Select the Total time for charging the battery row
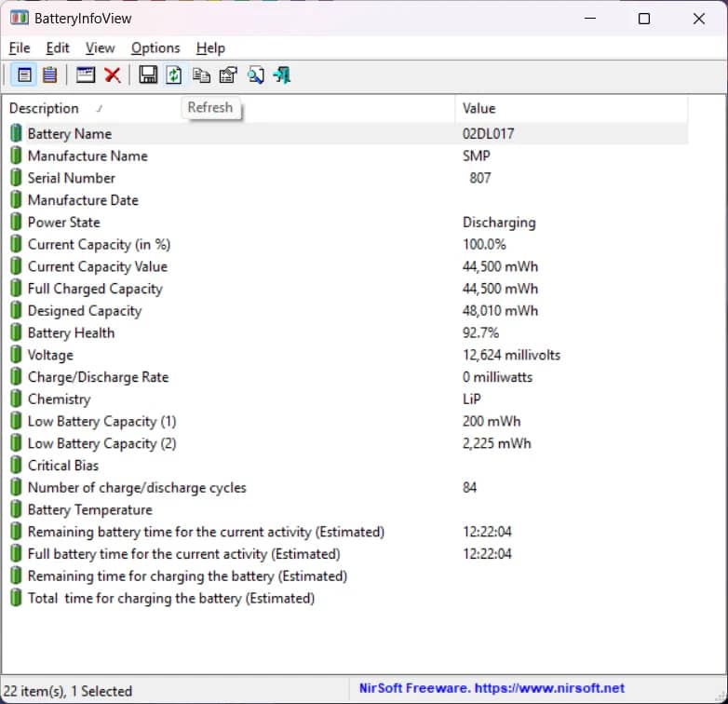 (346, 598)
